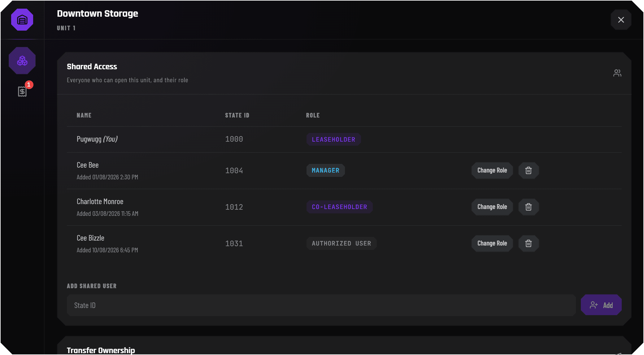
Task: Click the STATE ID column header
Action: [x=237, y=115]
